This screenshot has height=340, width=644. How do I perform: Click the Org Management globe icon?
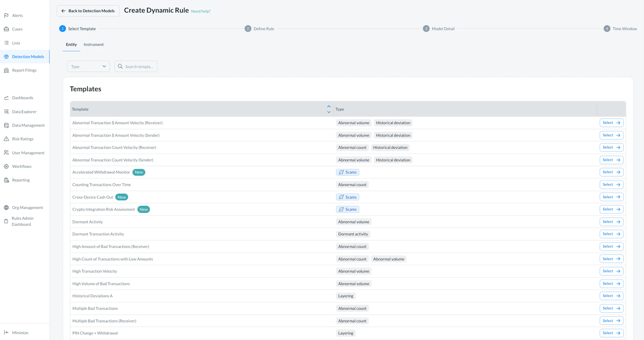[x=6, y=208]
